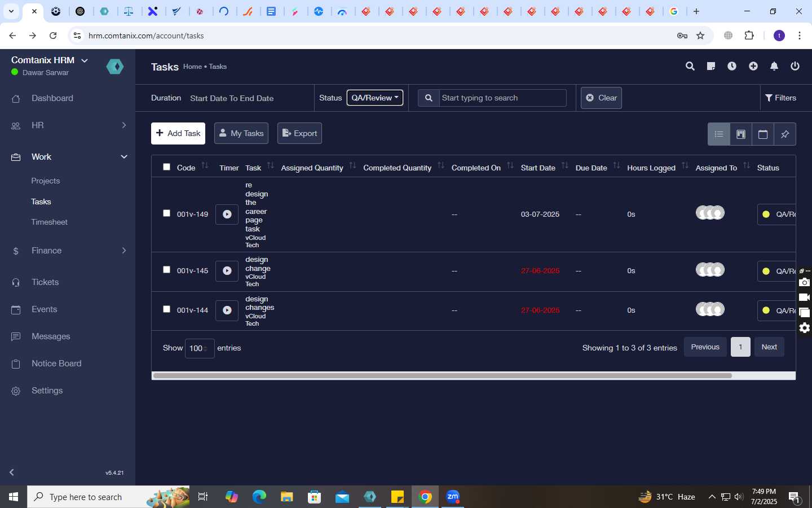Open Timesheet under Work

[x=50, y=222]
